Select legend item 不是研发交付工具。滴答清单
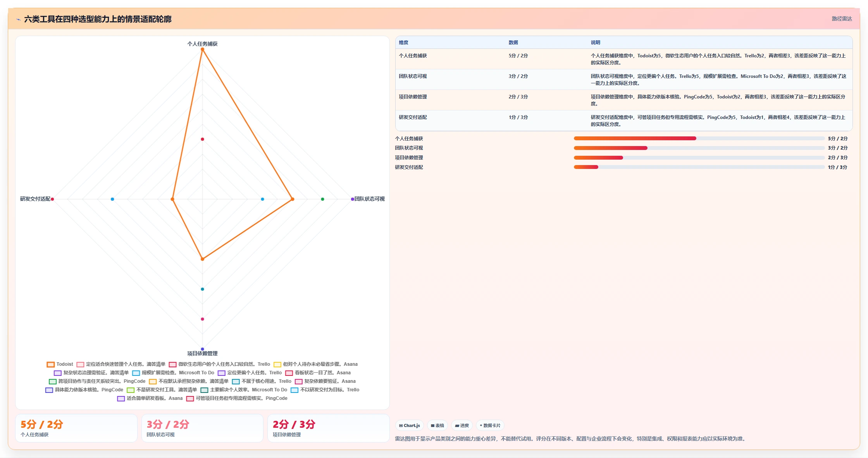Screen dimensions: 868x458 tap(162, 390)
